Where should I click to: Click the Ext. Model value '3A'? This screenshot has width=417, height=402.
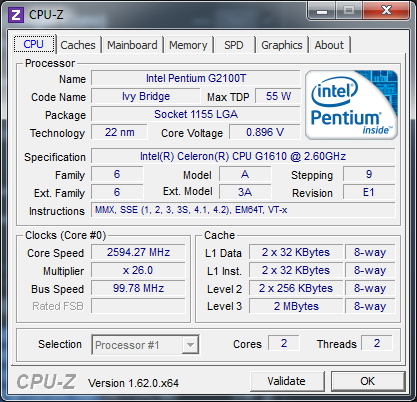pyautogui.click(x=245, y=192)
